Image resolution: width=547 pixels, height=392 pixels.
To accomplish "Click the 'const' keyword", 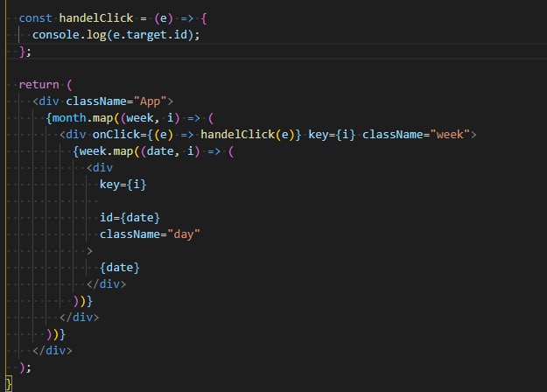I will [x=35, y=18].
